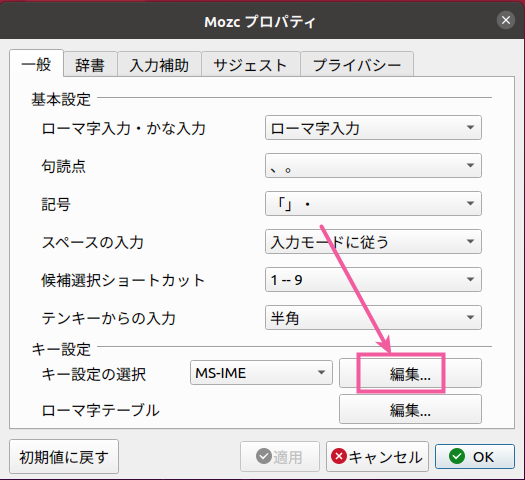Click the grey checkmark on 適用 button
The height and width of the screenshot is (480, 525).
point(264,456)
